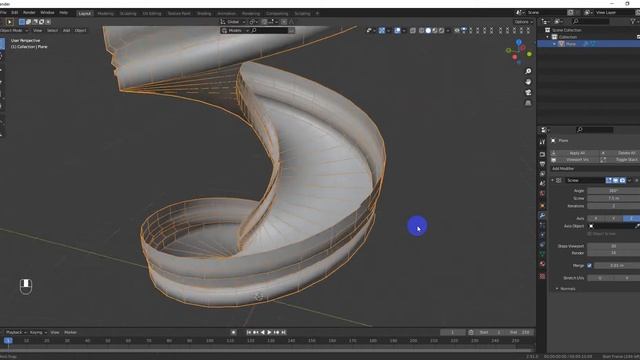This screenshot has width=640, height=360.
Task: Click the Merge distance value field
Action: click(x=617, y=266)
